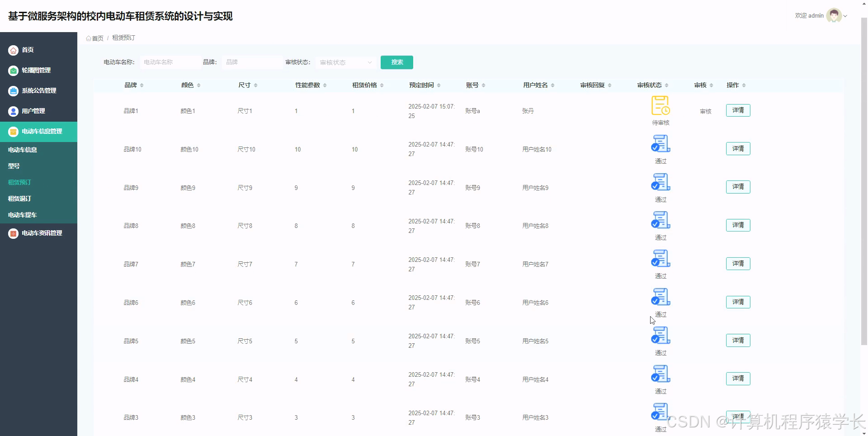Screen dimensions: 868x436
Task: Click inside the 电动车名称 input field
Action: tap(170, 62)
